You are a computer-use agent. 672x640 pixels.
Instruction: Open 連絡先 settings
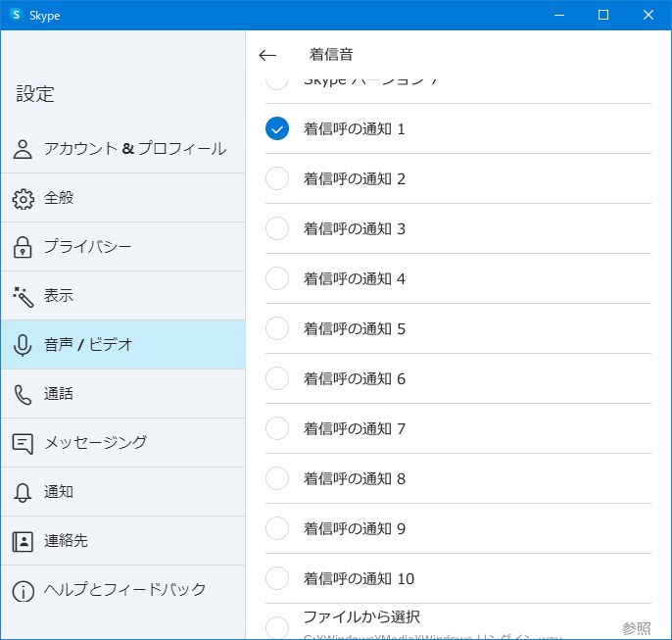tap(123, 540)
